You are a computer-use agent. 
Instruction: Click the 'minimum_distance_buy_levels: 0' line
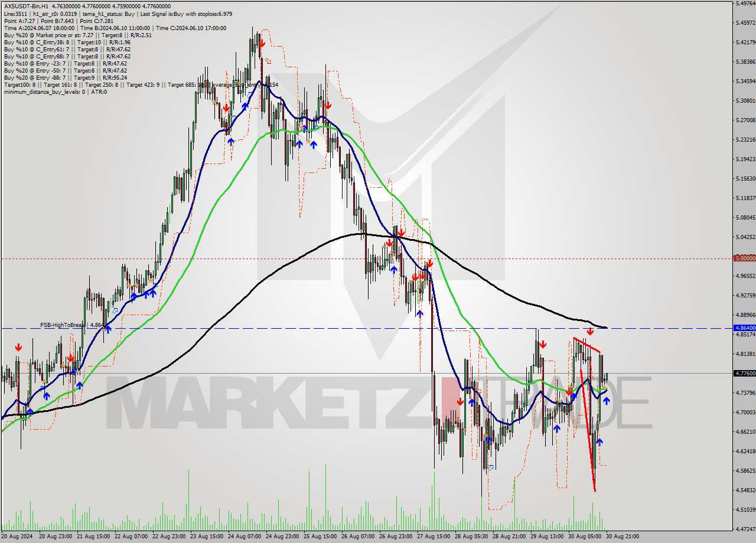(55, 91)
